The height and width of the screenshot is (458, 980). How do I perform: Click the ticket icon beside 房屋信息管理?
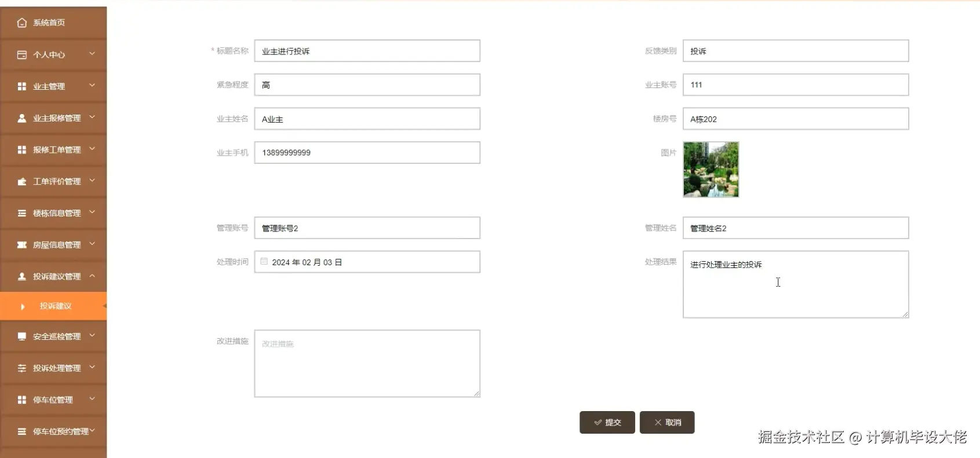22,245
